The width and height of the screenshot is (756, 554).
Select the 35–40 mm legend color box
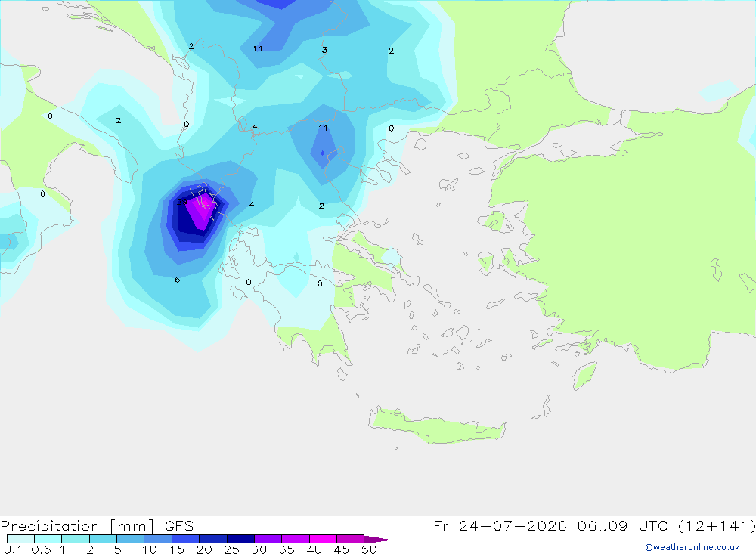295,539
